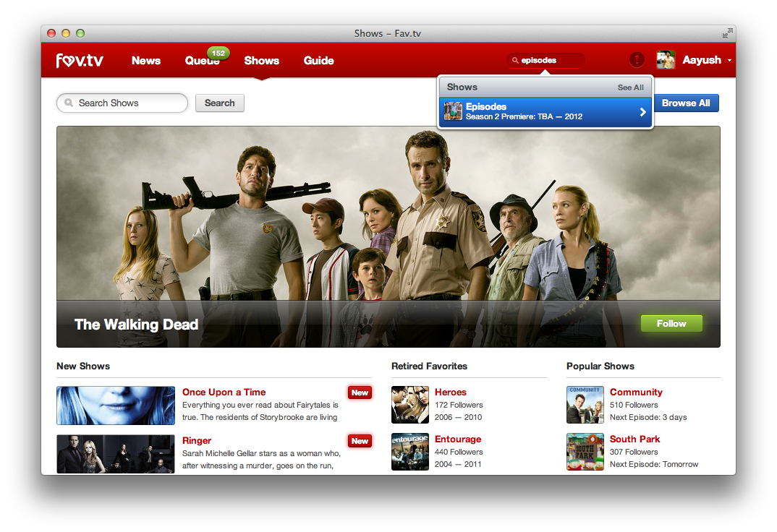Click the Community poster thumbnail
Image resolution: width=777 pixels, height=532 pixels.
point(585,405)
